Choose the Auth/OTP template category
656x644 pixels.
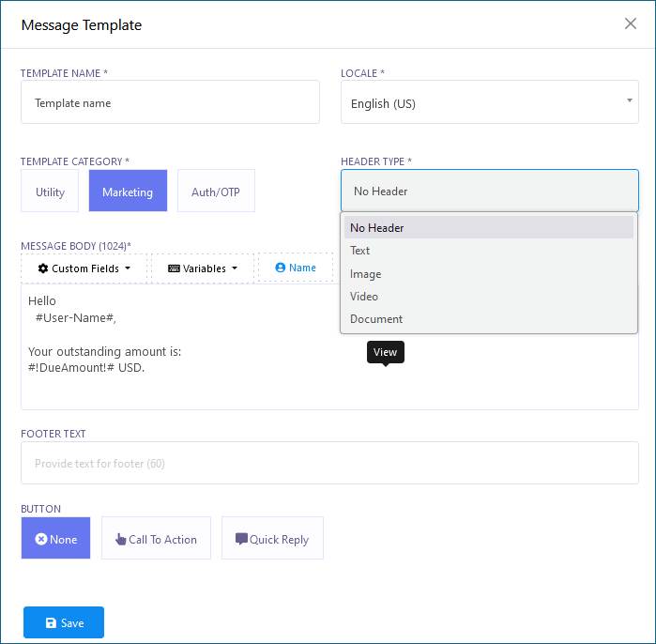click(216, 192)
